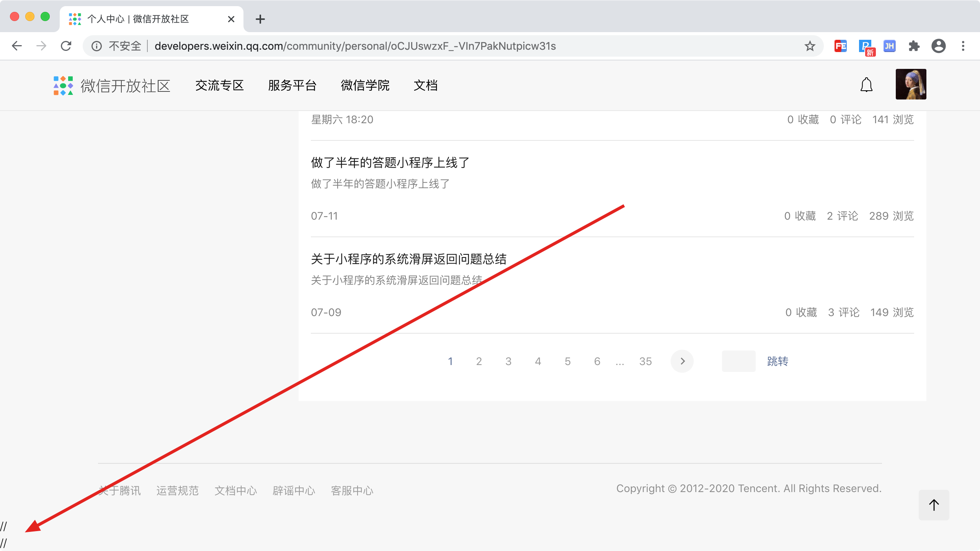This screenshot has height=551, width=980.
Task: Open user avatar menu
Action: (x=911, y=84)
